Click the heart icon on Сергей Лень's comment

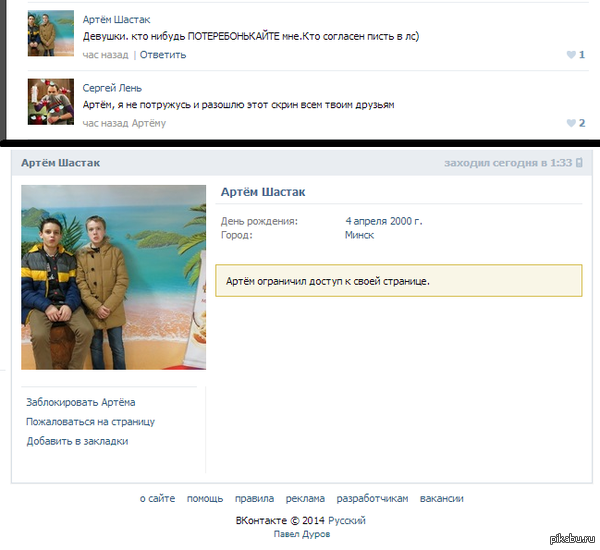571,123
